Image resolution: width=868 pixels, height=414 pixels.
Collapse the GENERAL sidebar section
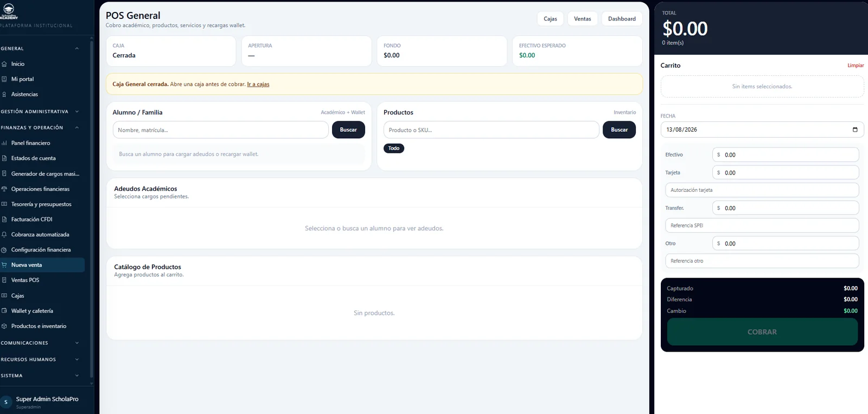(77, 49)
